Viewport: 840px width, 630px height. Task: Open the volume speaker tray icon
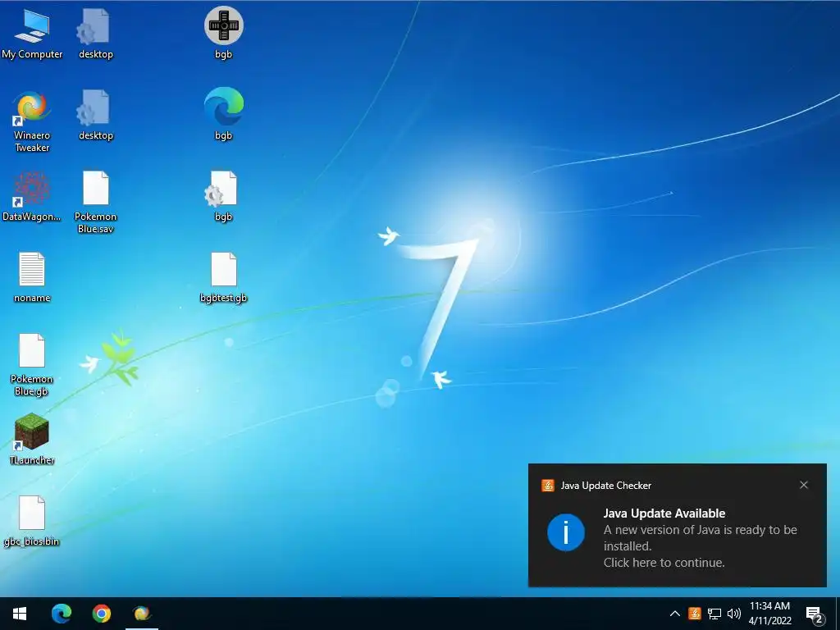pyautogui.click(x=734, y=614)
